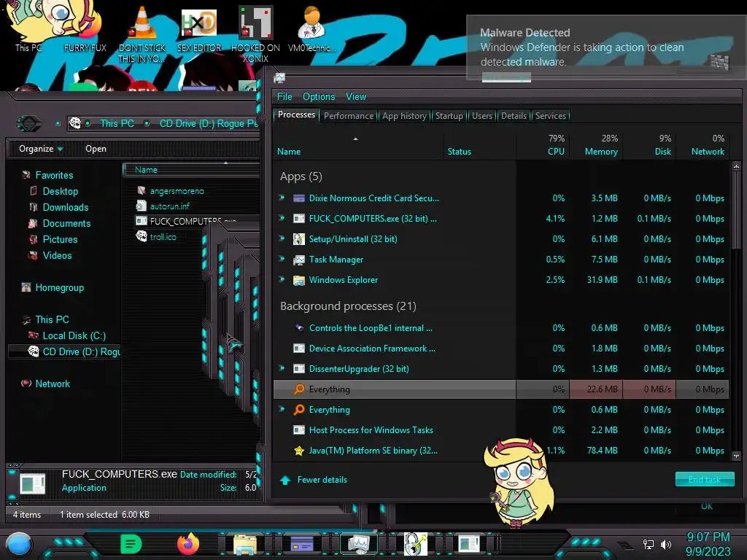Click the Setup/Uninstall process icon
This screenshot has width=747, height=560.
tap(298, 239)
